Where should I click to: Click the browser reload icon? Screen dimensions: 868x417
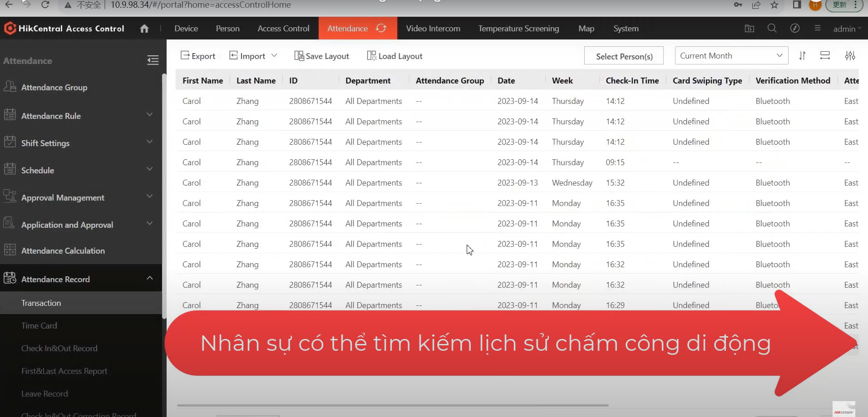click(x=45, y=5)
